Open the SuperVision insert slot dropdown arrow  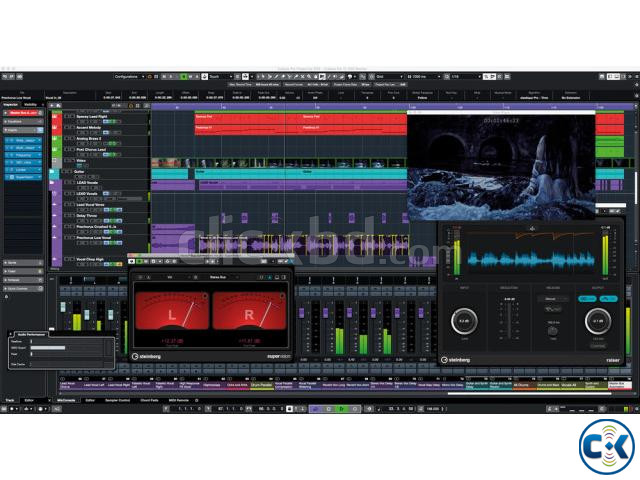click(39, 177)
